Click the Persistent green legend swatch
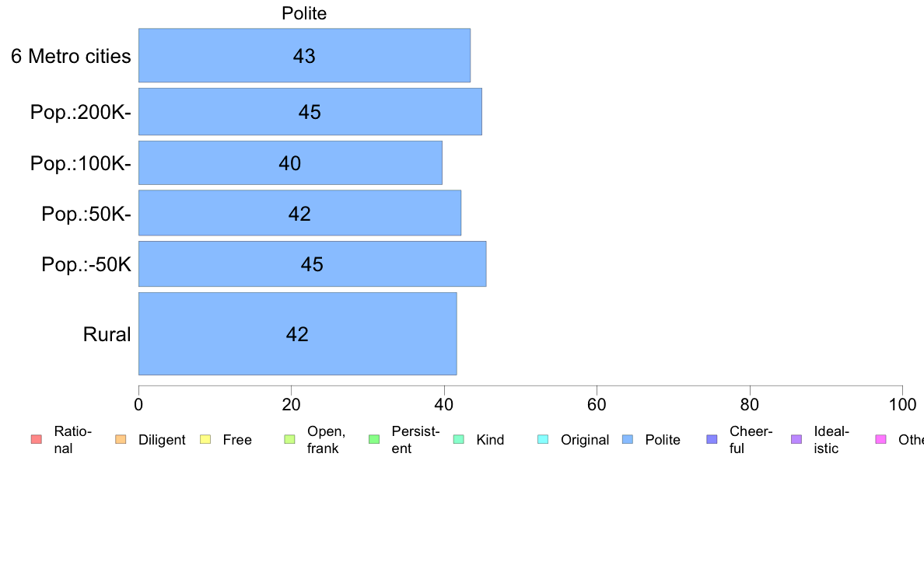This screenshot has height=572, width=924. (x=374, y=439)
